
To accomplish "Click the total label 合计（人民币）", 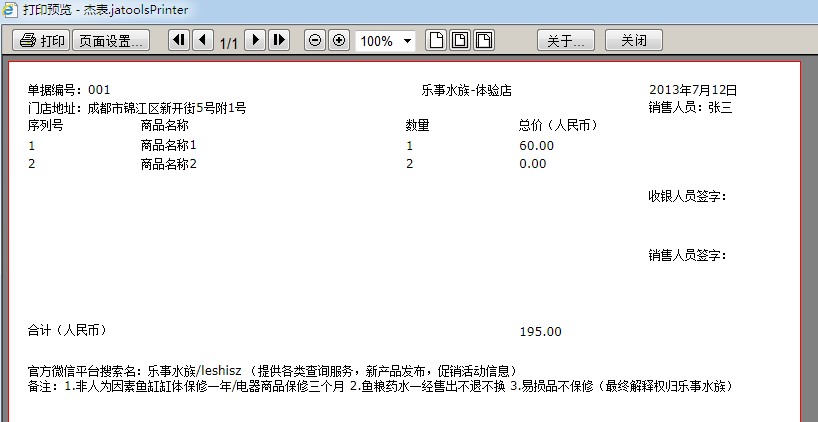I will [67, 330].
